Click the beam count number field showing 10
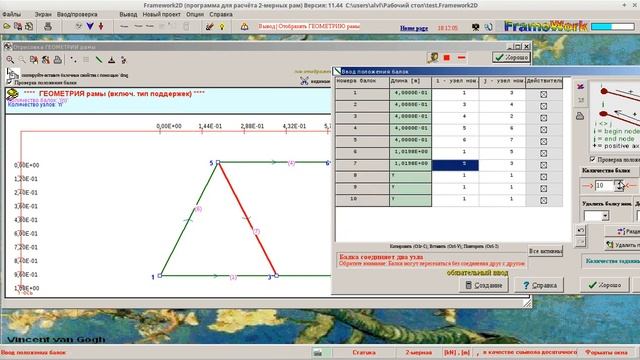 click(x=604, y=186)
